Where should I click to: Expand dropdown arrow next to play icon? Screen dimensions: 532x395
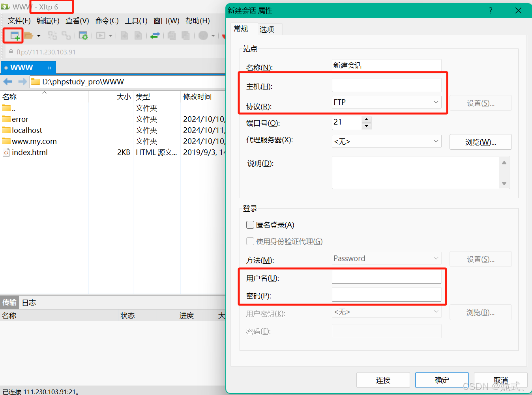(x=111, y=36)
